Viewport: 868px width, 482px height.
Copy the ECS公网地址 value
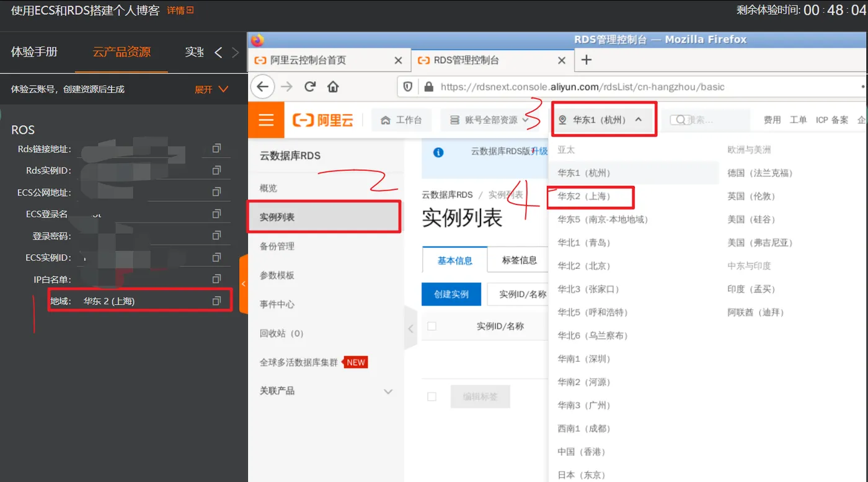[x=216, y=192]
